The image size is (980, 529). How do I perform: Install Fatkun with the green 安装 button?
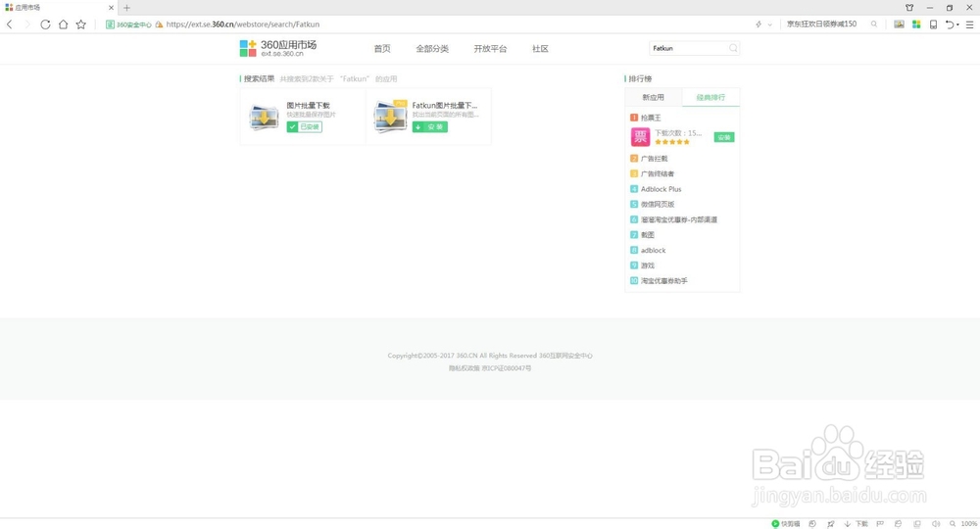click(429, 126)
